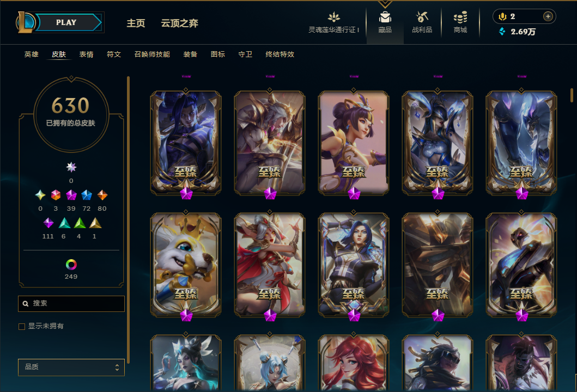Click the skin grid vertical scrollbar

(572, 95)
